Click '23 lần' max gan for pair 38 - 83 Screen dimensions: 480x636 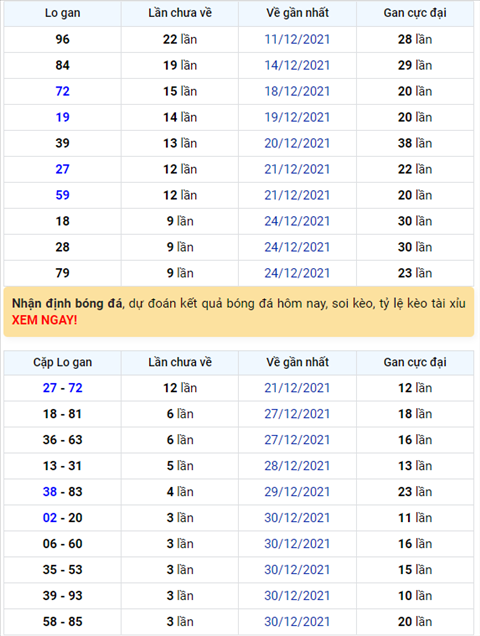click(x=415, y=492)
